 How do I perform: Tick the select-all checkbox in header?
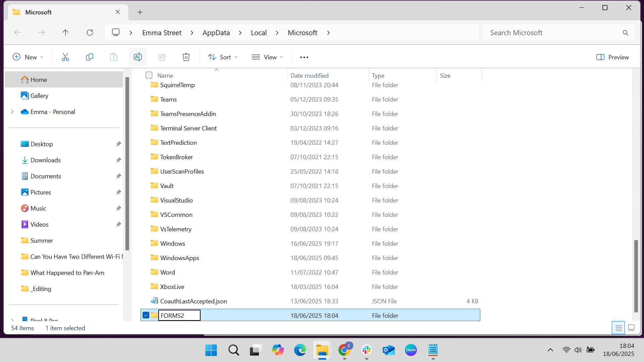pos(149,75)
